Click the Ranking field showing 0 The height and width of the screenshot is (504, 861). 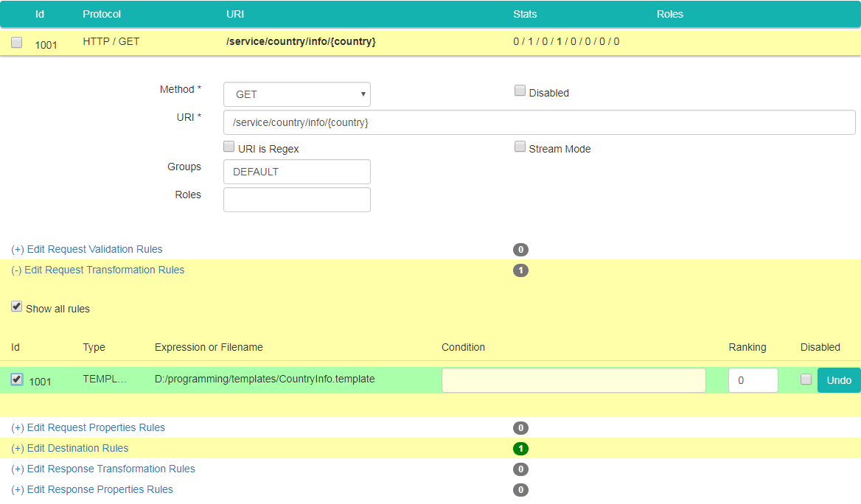click(x=753, y=380)
